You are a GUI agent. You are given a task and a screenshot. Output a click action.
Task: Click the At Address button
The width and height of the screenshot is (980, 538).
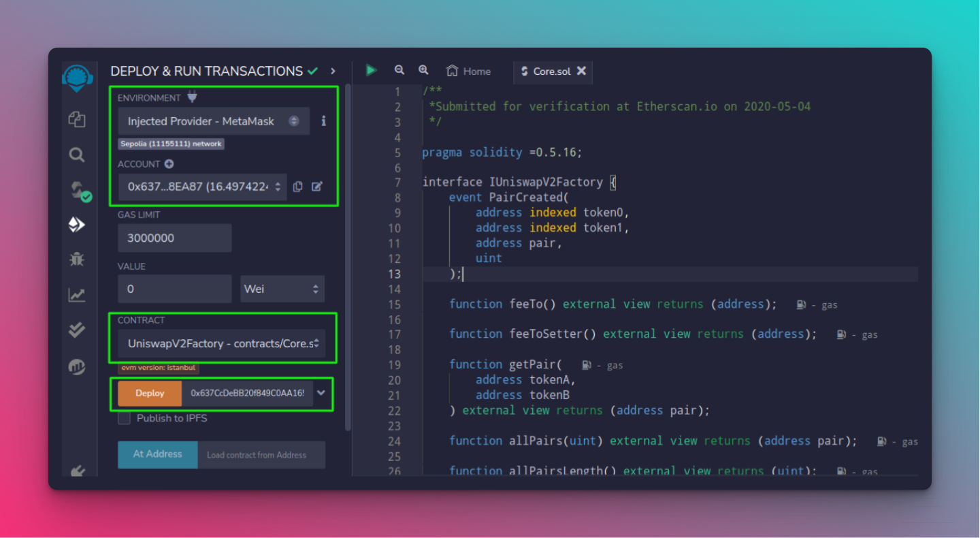(x=157, y=454)
